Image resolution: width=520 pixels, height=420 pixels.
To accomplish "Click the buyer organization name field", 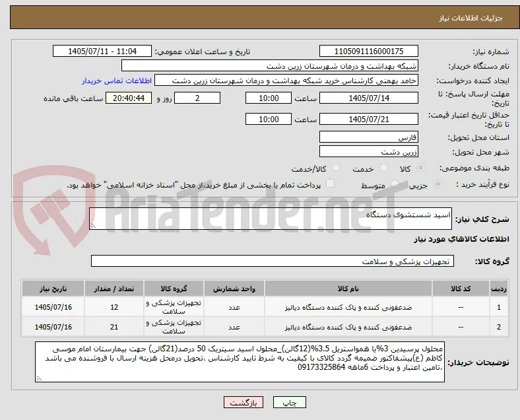I will coord(270,65).
